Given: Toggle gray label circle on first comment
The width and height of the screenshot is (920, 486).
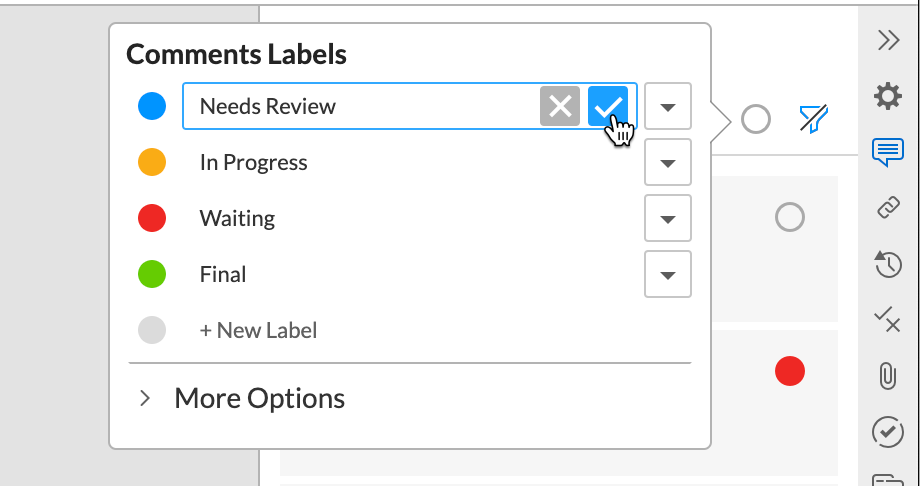Looking at the screenshot, I should tap(790, 217).
